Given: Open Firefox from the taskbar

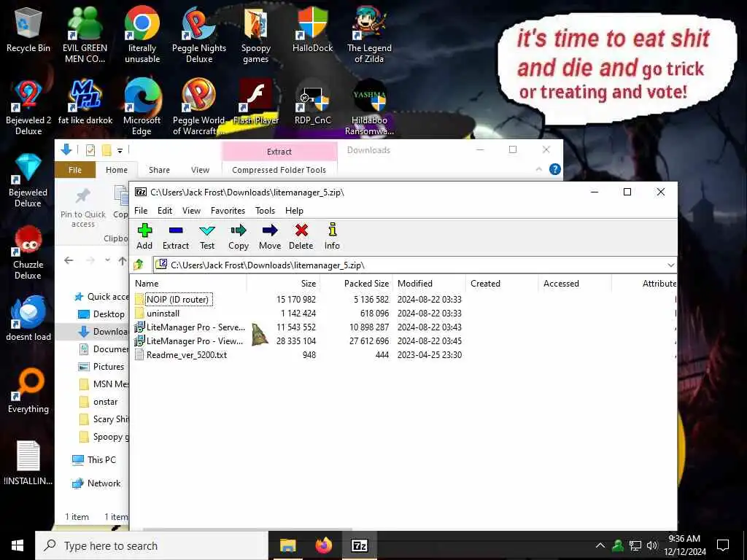Looking at the screenshot, I should [x=323, y=545].
